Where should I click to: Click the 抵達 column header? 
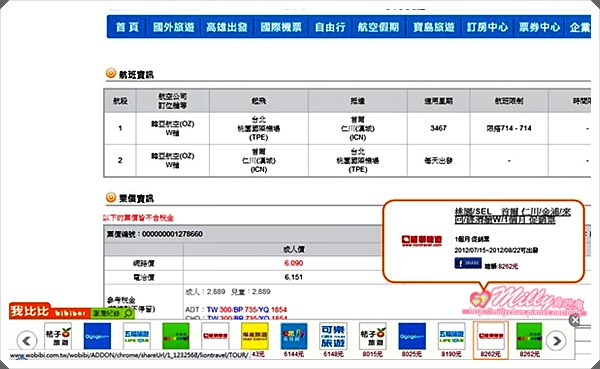358,101
